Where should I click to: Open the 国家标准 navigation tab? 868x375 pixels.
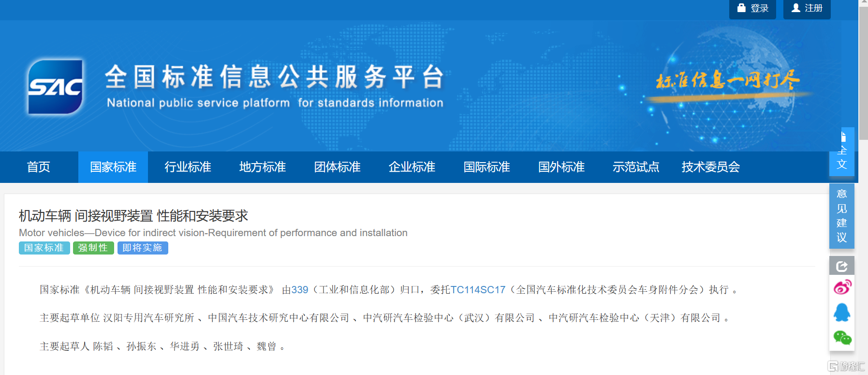113,167
